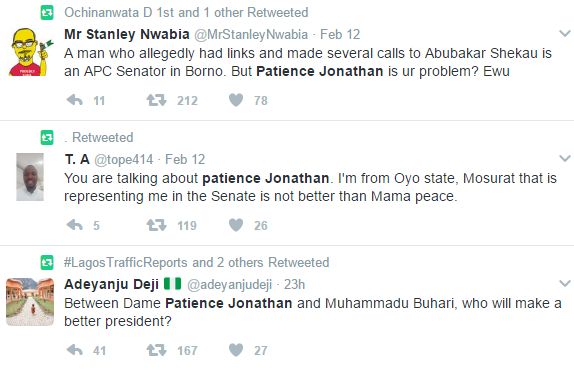This screenshot has width=574, height=370.
Task: Open the Feb 12 timestamp on @tope414's tweet
Action: [185, 160]
